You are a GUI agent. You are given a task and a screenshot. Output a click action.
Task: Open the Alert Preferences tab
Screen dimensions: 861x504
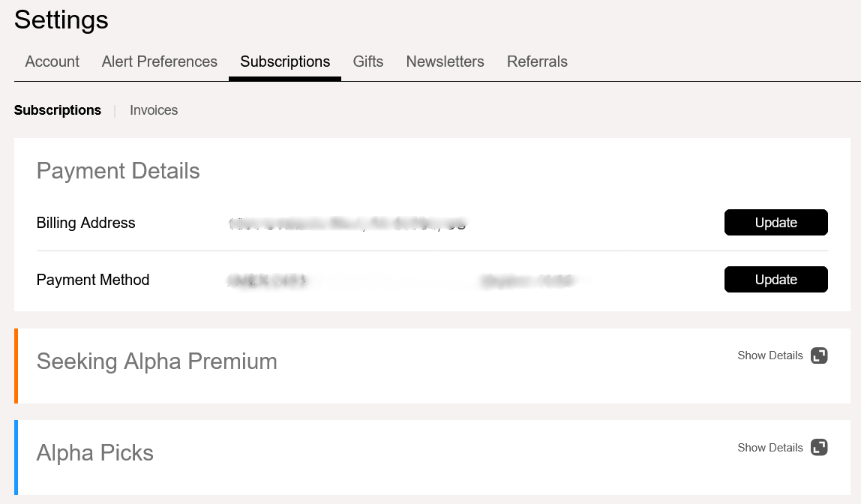point(159,61)
